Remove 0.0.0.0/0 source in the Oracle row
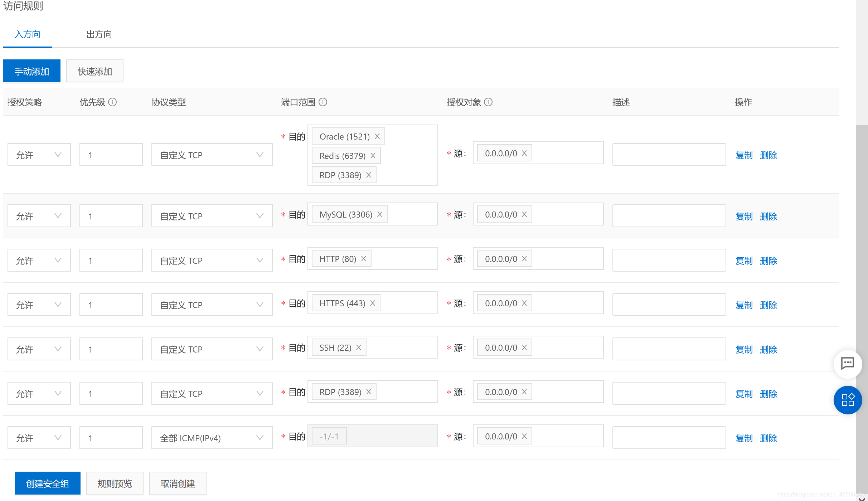The image size is (868, 501). click(524, 153)
